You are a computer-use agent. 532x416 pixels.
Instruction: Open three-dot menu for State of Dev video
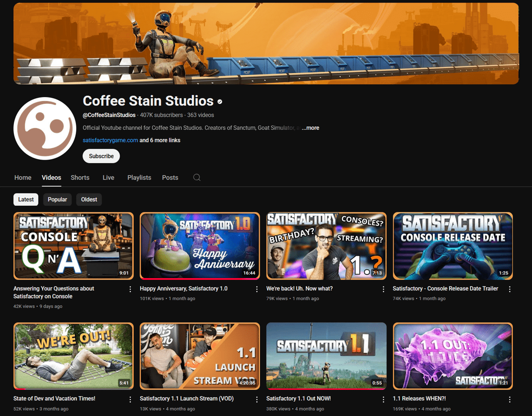tap(130, 399)
